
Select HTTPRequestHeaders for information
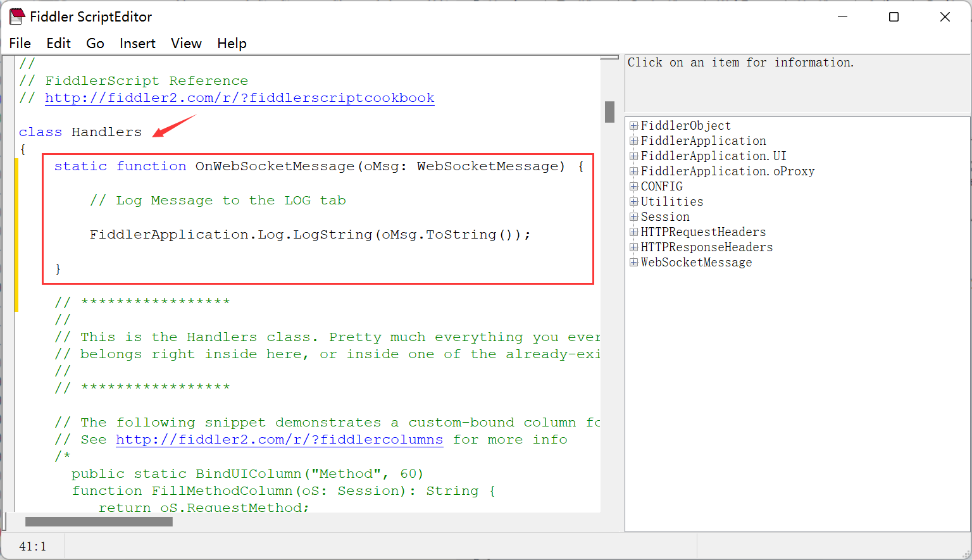[702, 232]
